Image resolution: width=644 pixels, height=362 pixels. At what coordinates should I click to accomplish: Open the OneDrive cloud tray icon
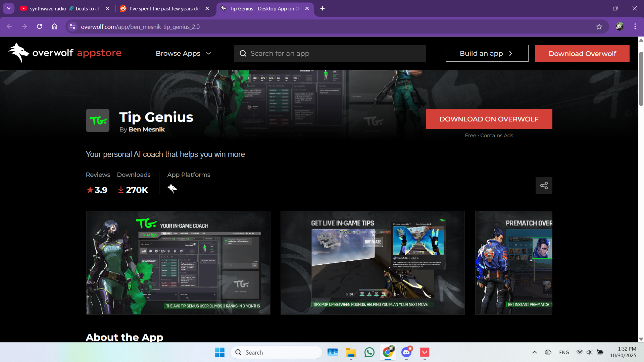click(548, 352)
